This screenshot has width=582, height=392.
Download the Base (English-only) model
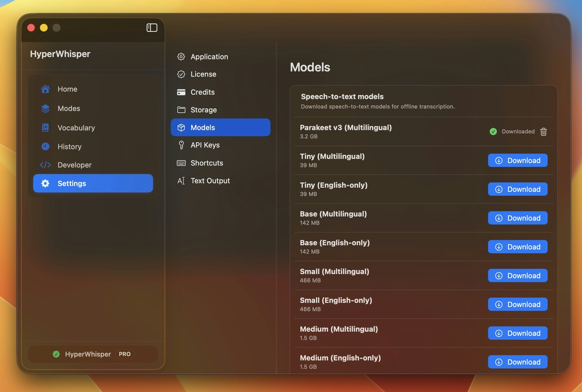(517, 247)
